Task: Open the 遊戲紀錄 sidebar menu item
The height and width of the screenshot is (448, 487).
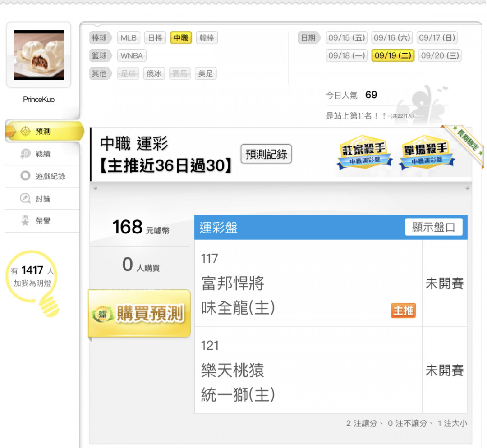Action: tap(42, 176)
